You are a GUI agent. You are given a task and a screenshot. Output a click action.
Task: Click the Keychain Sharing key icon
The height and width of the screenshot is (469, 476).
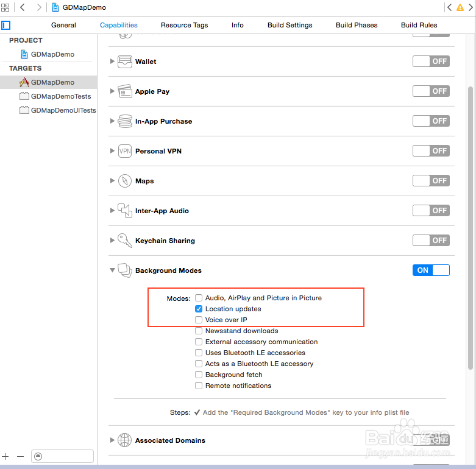[125, 241]
